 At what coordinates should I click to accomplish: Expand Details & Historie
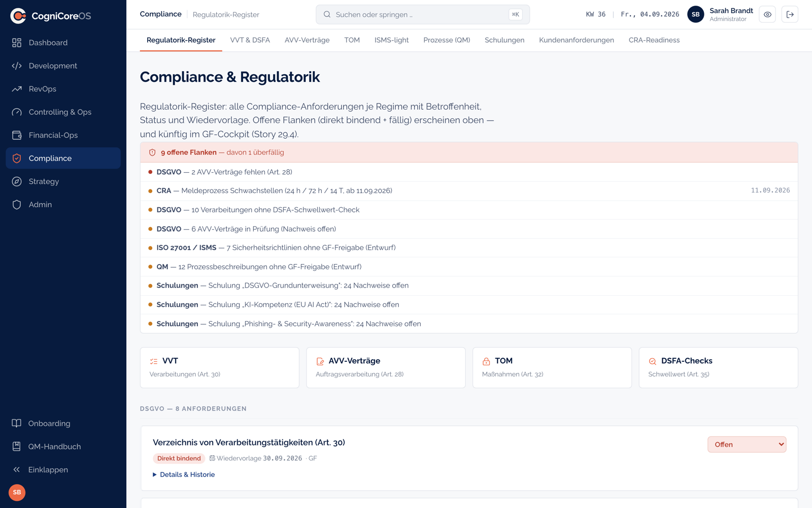[184, 474]
